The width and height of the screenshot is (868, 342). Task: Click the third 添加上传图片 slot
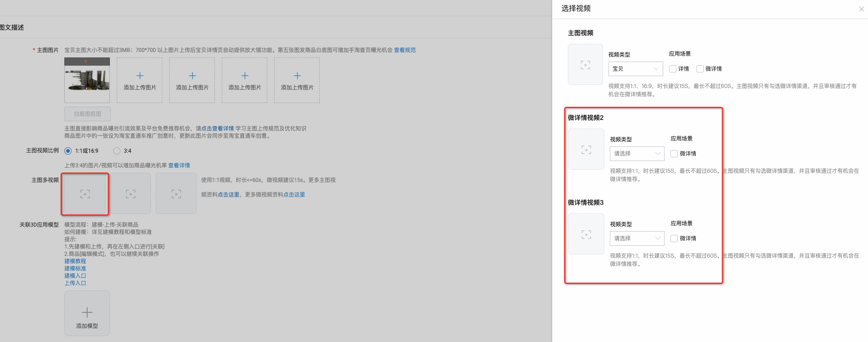coord(244,80)
